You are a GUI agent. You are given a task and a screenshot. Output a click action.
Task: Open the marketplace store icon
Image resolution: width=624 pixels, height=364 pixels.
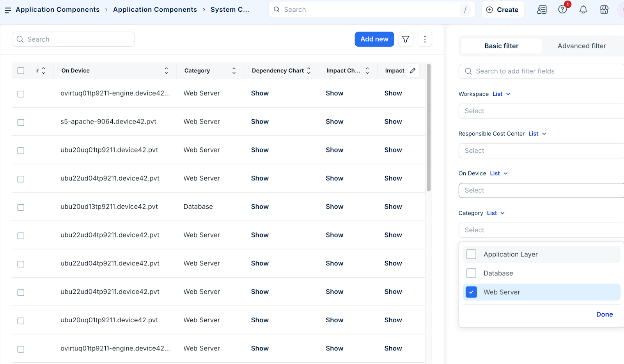[604, 10]
